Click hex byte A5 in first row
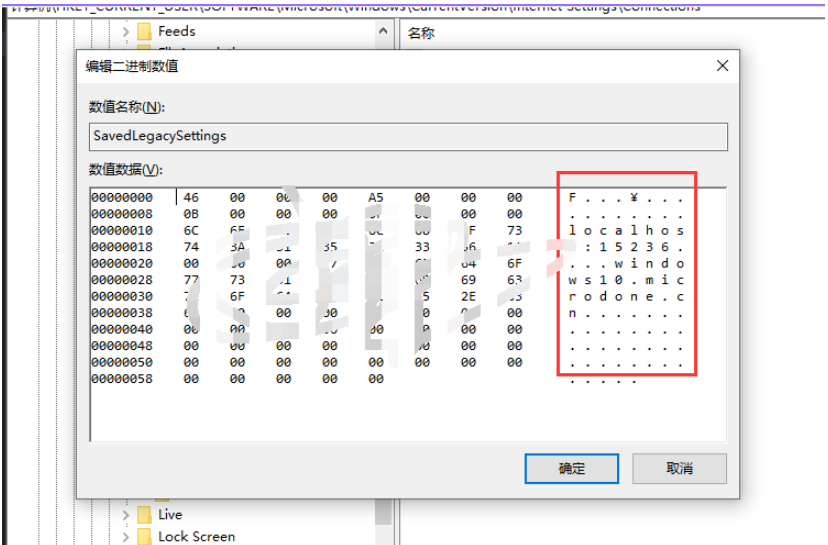 pyautogui.click(x=375, y=198)
